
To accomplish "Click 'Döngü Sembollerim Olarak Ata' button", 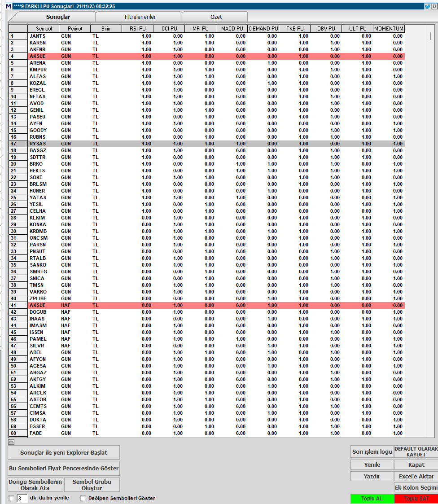I will tap(35, 485).
